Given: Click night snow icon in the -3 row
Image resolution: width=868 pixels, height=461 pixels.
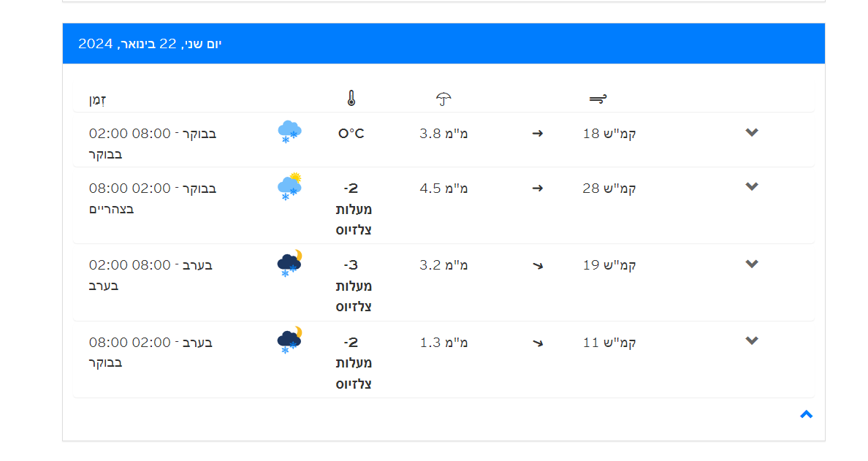Looking at the screenshot, I should [x=289, y=264].
